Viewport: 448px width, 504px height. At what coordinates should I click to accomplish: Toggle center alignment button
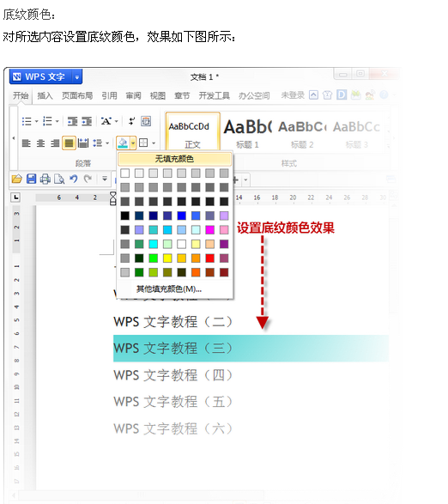point(40,143)
